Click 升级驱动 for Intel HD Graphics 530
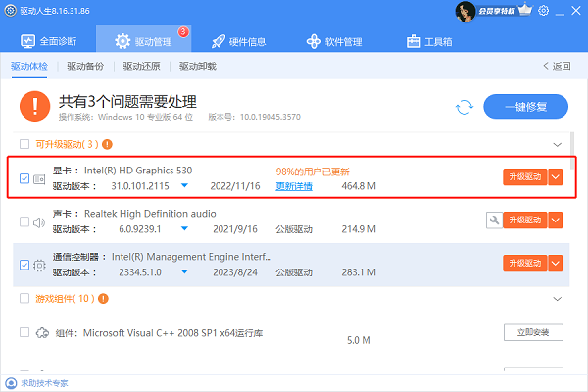Screen dimensions: 588x392 click(525, 177)
